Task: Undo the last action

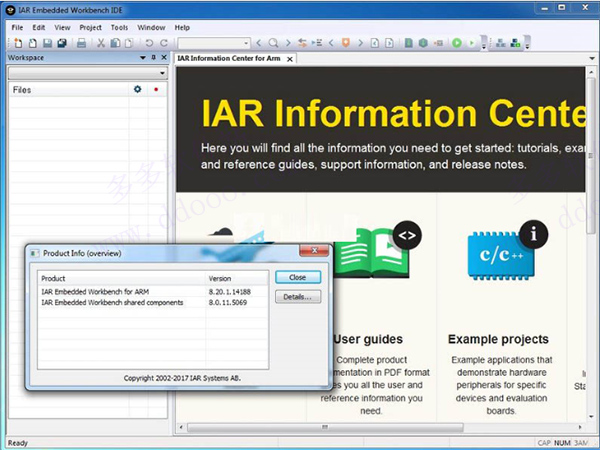Action: click(x=149, y=43)
